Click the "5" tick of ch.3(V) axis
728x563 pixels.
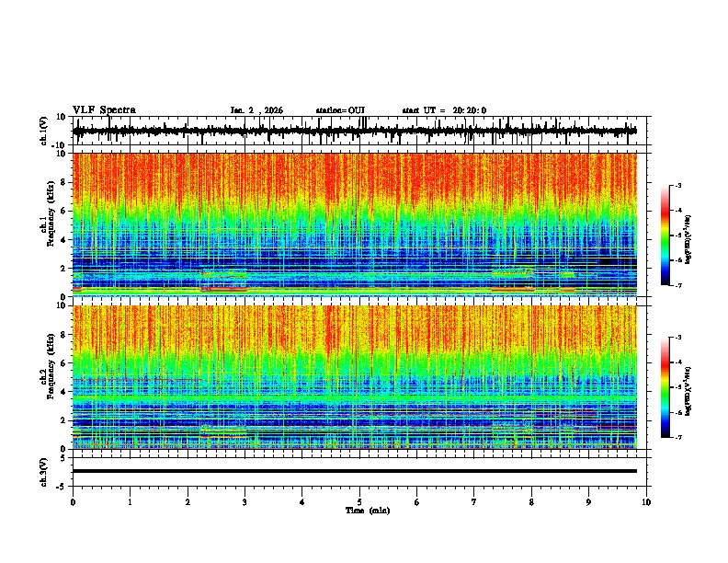(x=64, y=457)
